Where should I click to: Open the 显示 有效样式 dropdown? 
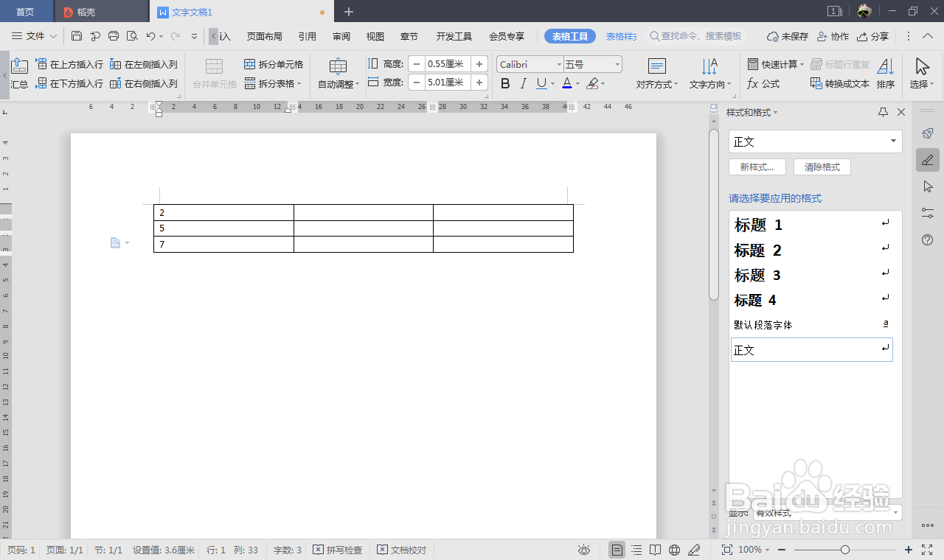click(827, 513)
